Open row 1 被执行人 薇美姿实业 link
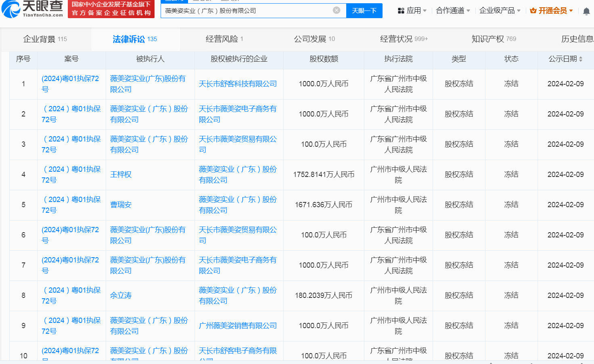Image resolution: width=594 pixels, height=364 pixels. 148,84
